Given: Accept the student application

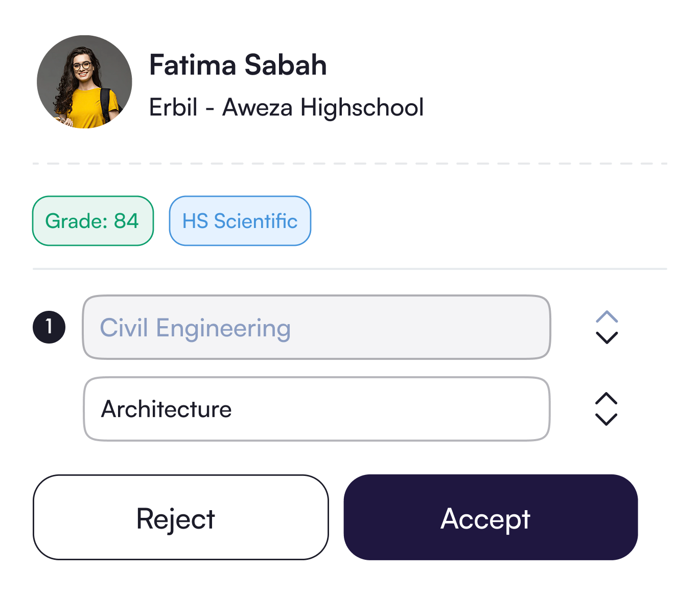Looking at the screenshot, I should [x=491, y=517].
